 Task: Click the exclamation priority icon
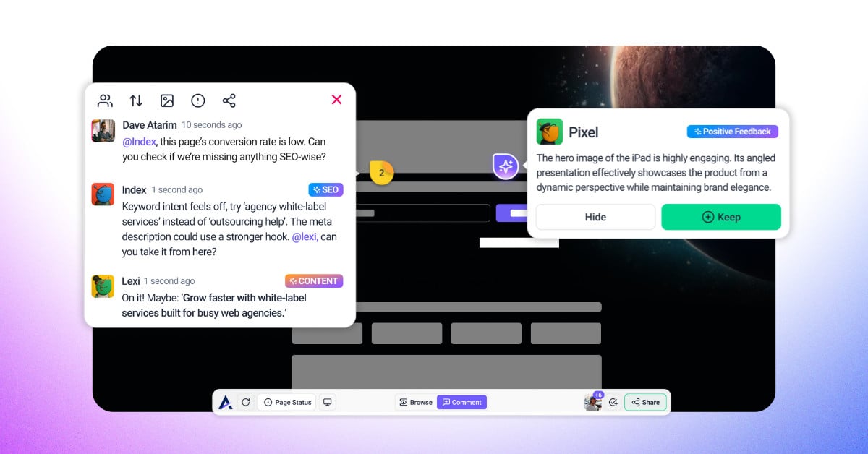click(x=198, y=100)
